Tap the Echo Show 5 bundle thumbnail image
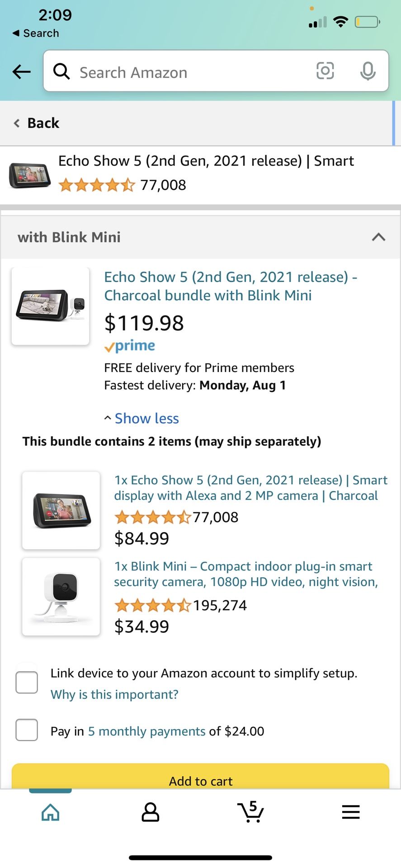Viewport: 401px width, 868px height. click(50, 306)
